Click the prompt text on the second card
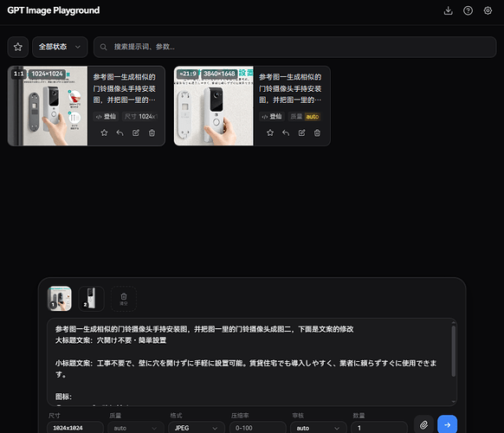The image size is (504, 433). 290,88
